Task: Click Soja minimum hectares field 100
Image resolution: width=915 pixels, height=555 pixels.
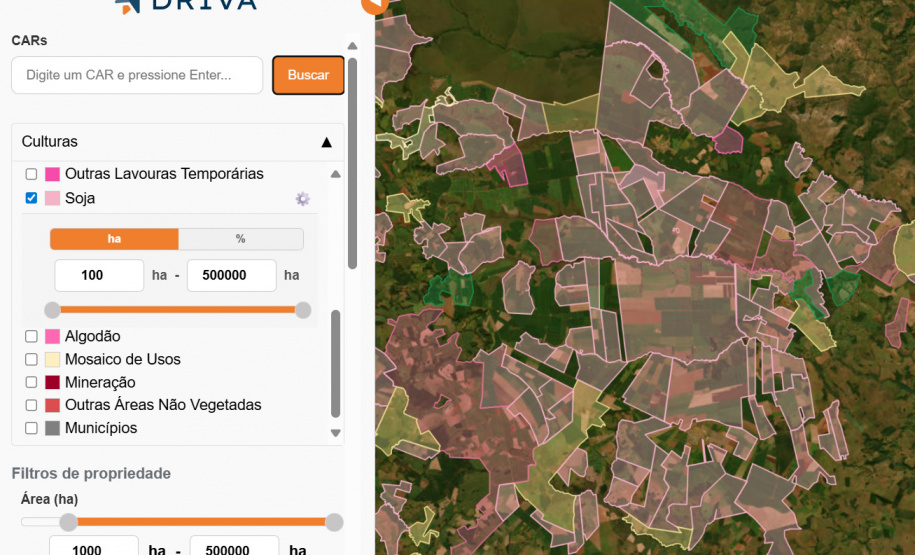Action: (99, 275)
